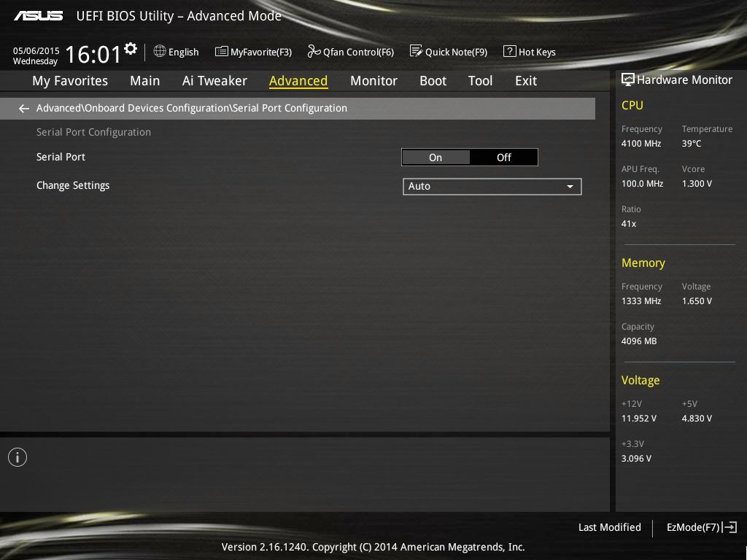Click APU Freq. value 100.0 MHz
This screenshot has width=747, height=560.
[642, 183]
